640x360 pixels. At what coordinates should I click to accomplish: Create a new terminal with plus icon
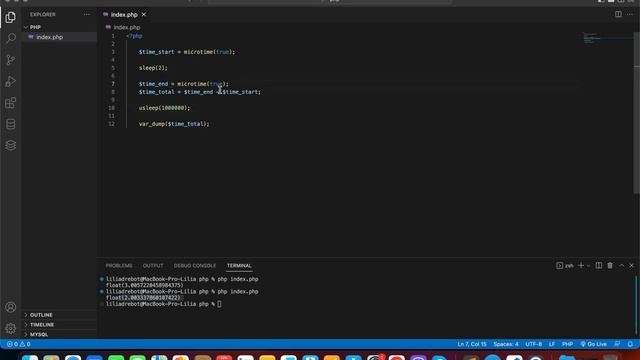(581, 266)
